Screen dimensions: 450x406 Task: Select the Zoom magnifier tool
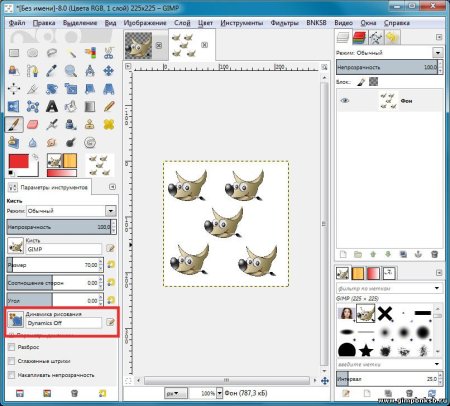point(71,71)
